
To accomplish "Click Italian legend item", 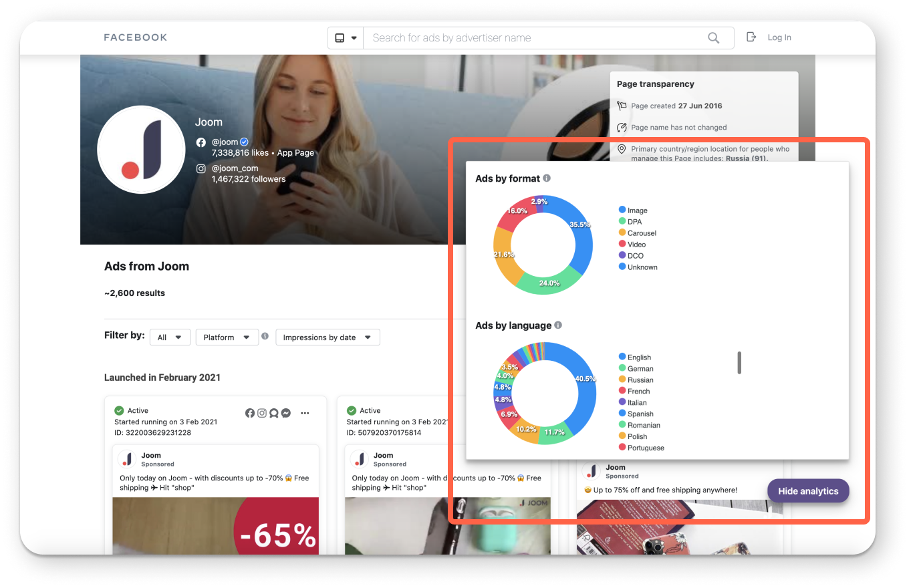I will pyautogui.click(x=633, y=403).
